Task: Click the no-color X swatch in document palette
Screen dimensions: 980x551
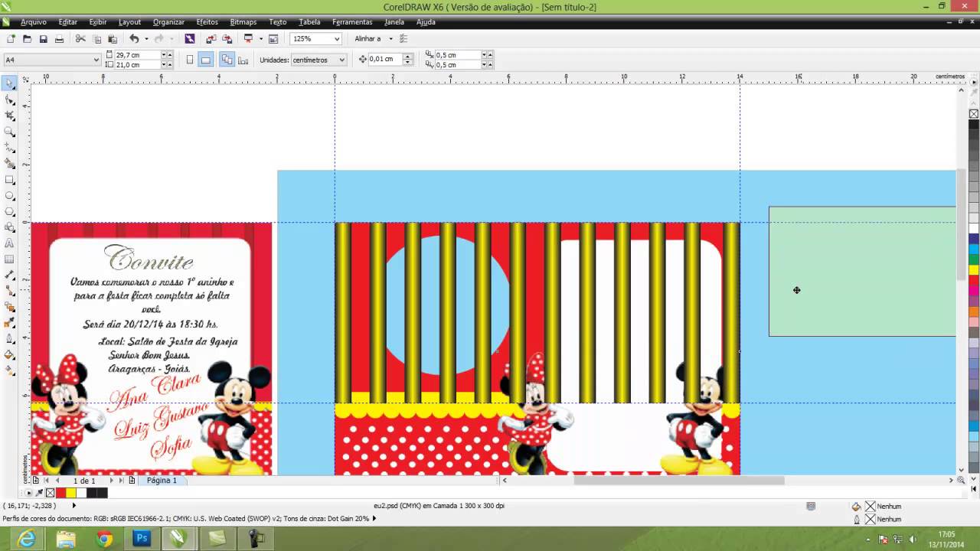Action: point(51,493)
